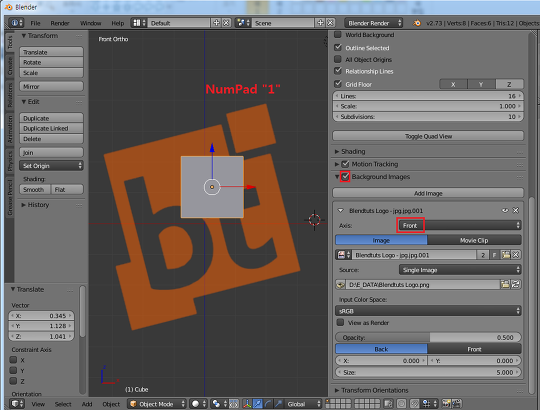Collapse the Blendtuts Logo image settings
This screenshot has width=540, height=410.
click(x=341, y=210)
